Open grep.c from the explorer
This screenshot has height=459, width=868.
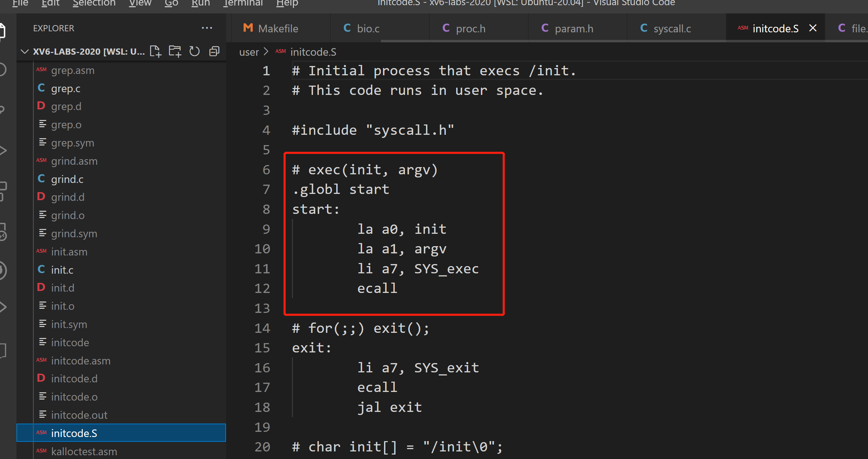click(66, 89)
